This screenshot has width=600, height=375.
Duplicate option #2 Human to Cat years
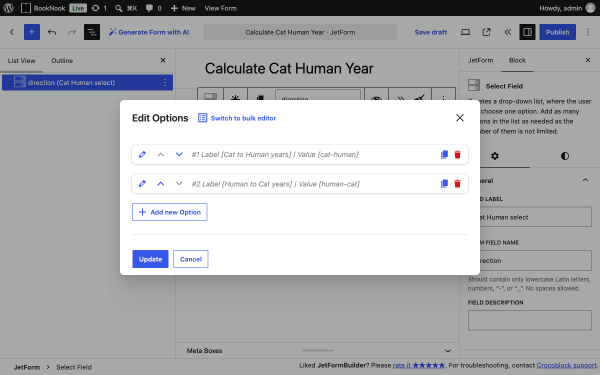coord(444,184)
